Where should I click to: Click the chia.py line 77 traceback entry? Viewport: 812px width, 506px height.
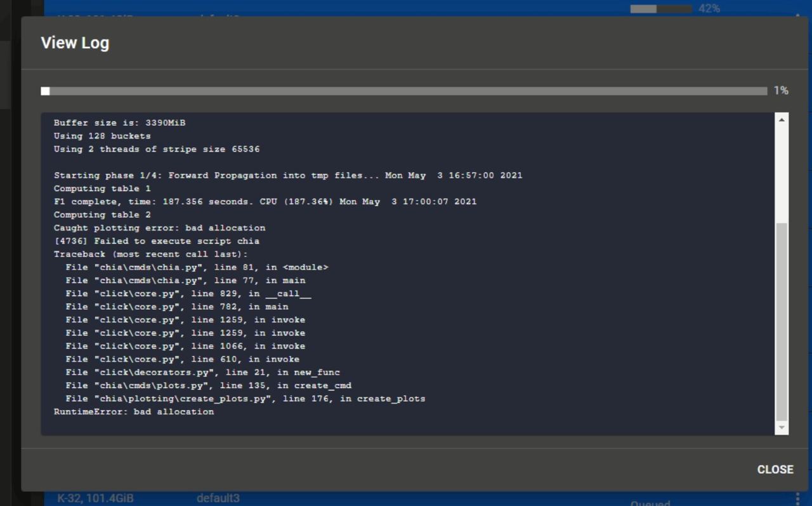[185, 281]
